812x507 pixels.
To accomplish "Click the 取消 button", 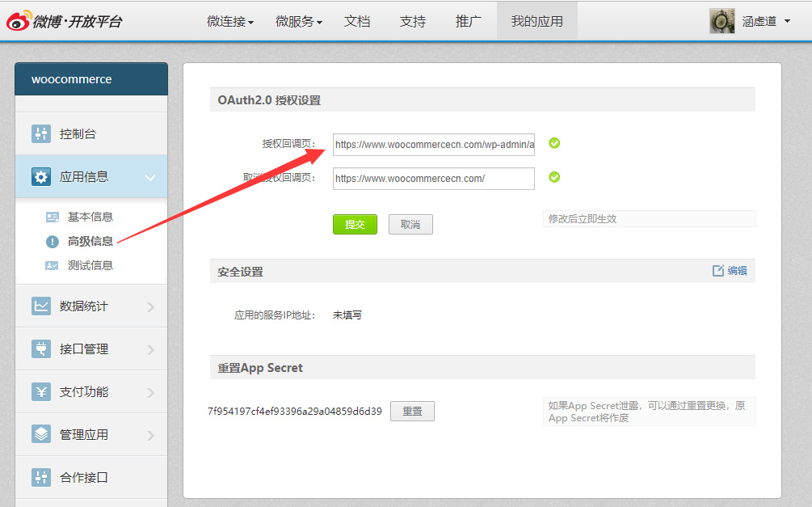I will (x=410, y=225).
